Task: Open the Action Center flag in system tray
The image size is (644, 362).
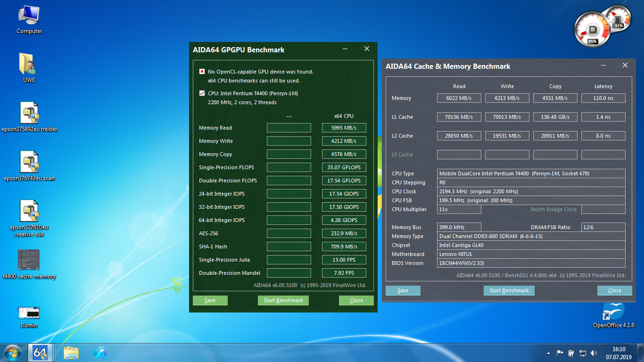Action: 560,352
